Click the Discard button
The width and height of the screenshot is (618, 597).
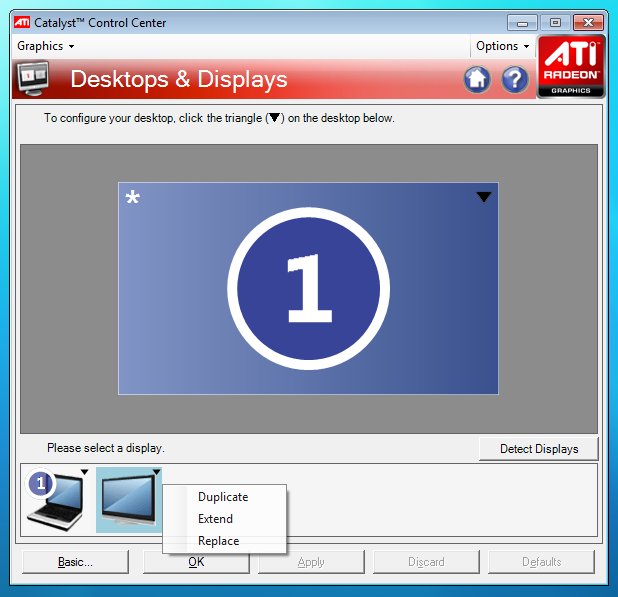[x=426, y=562]
